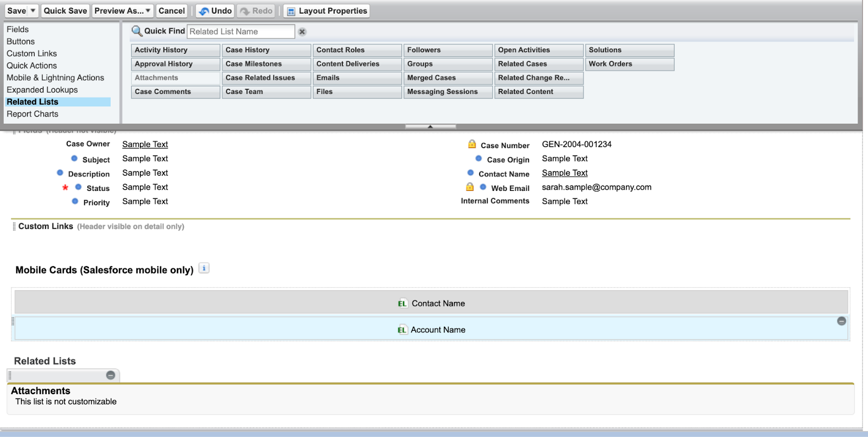Click the drag handle of Custom Links section
The image size is (868, 437).
14,227
